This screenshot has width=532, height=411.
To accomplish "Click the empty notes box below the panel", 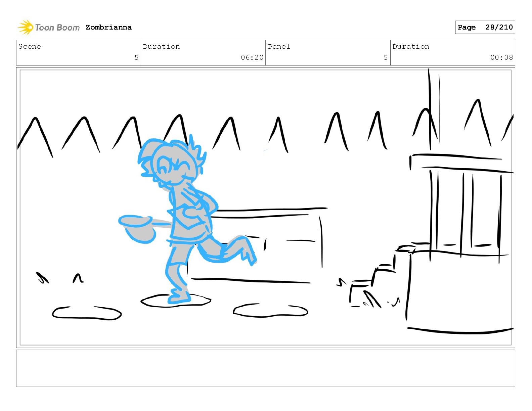I will click(265, 368).
